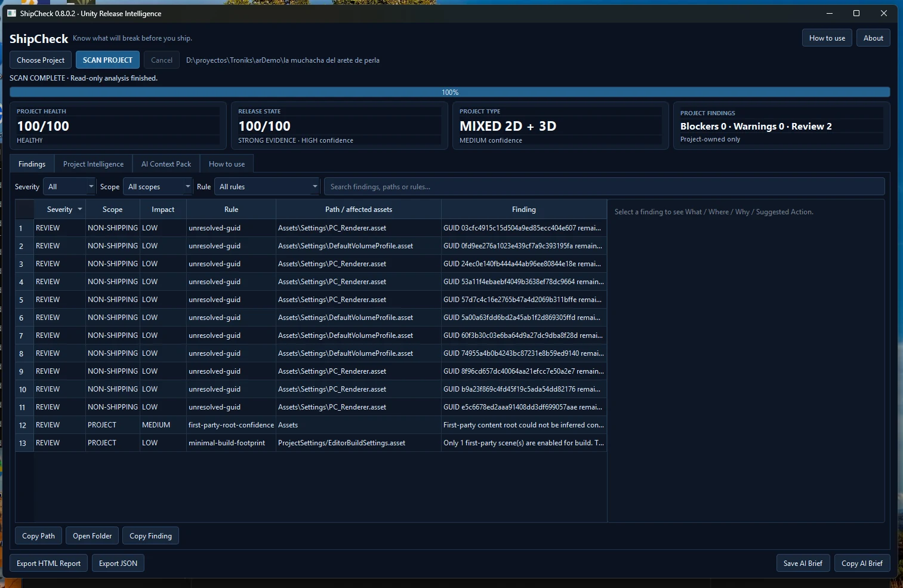Start a scan with SCAN PROJECT
The width and height of the screenshot is (903, 588).
pyautogui.click(x=107, y=60)
